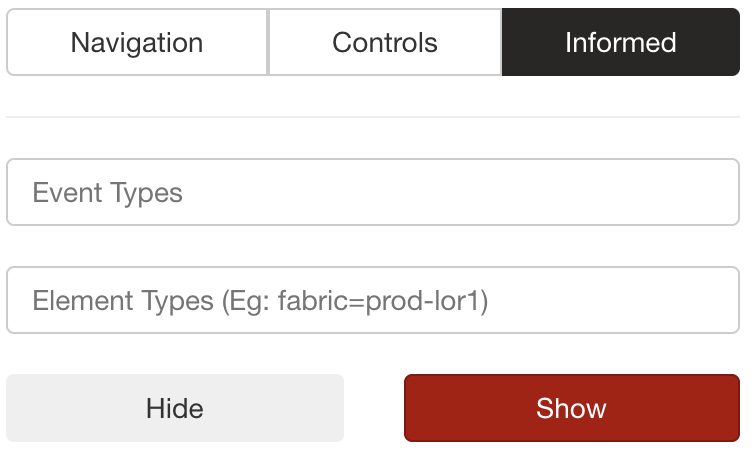
Task: Go to Navigation in the tab bar
Action: point(137,43)
